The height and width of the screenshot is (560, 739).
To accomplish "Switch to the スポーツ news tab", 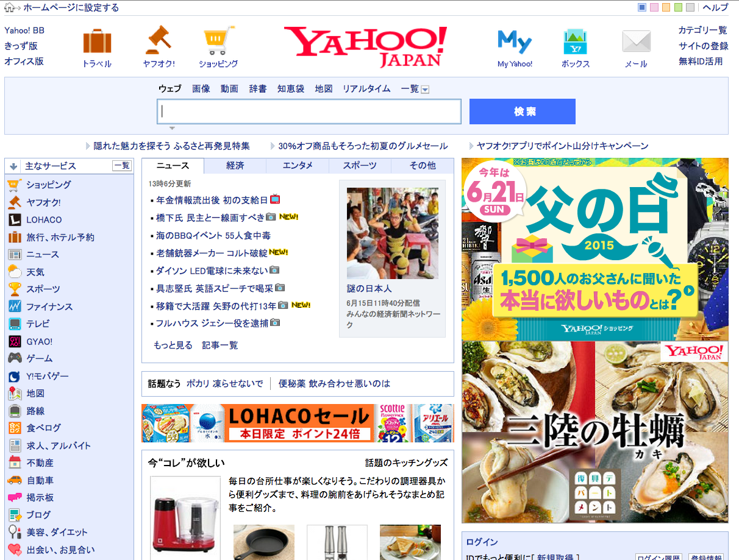I will click(x=360, y=166).
